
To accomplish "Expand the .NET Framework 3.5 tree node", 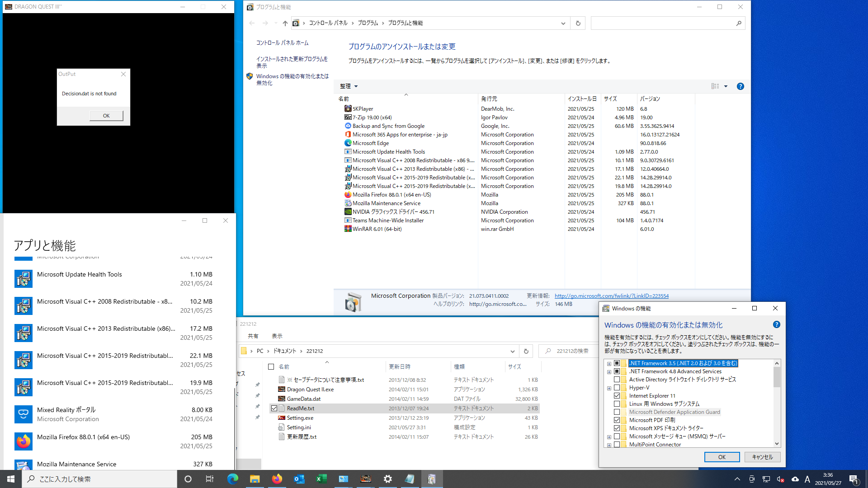I will click(609, 364).
